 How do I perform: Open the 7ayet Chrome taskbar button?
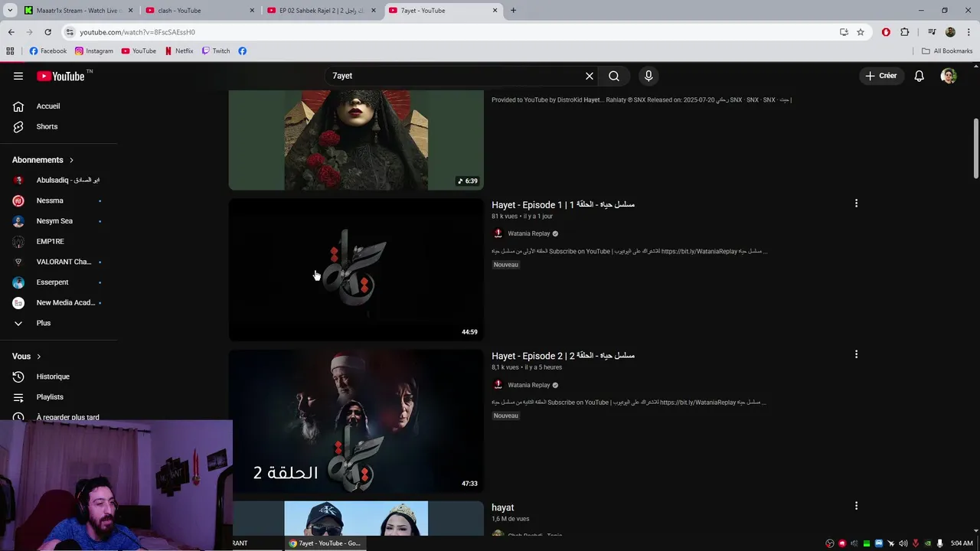[x=325, y=543]
